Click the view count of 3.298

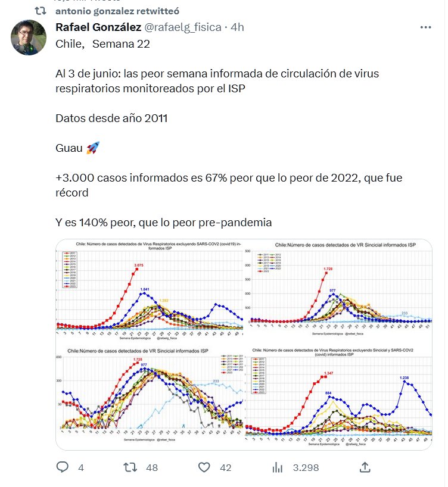pyautogui.click(x=307, y=468)
